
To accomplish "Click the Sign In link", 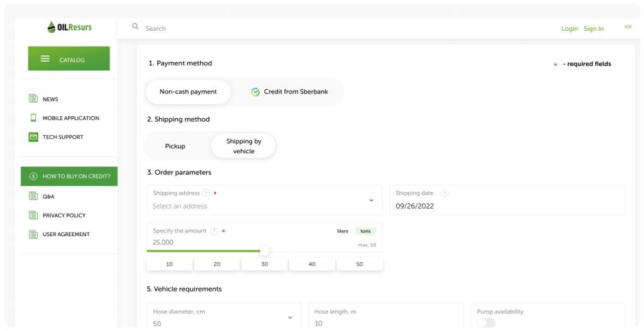I will point(593,28).
